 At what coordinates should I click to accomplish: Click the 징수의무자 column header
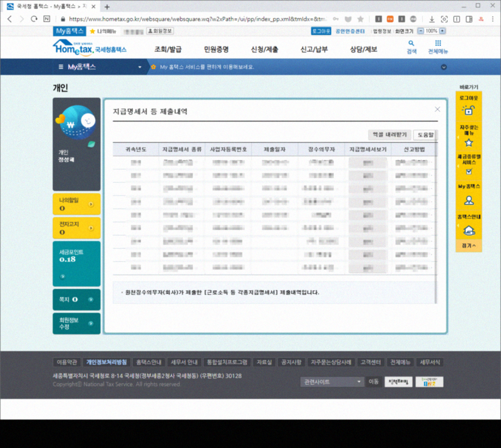point(321,149)
